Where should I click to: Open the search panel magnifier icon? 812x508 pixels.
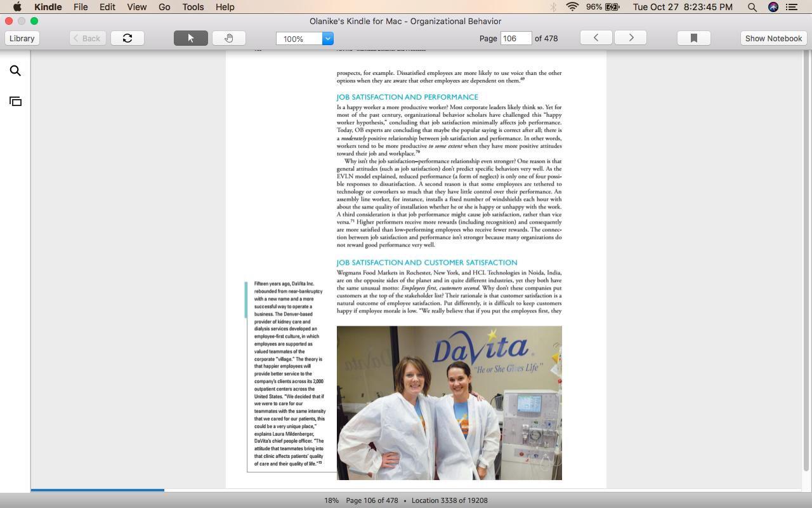pyautogui.click(x=15, y=70)
